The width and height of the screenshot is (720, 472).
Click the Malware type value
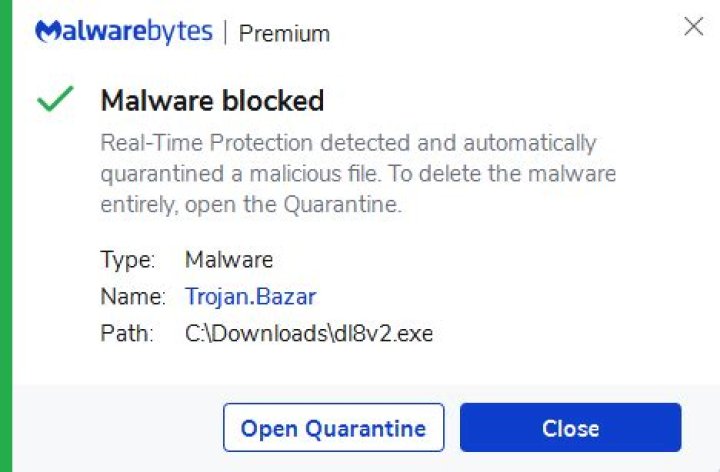229,260
